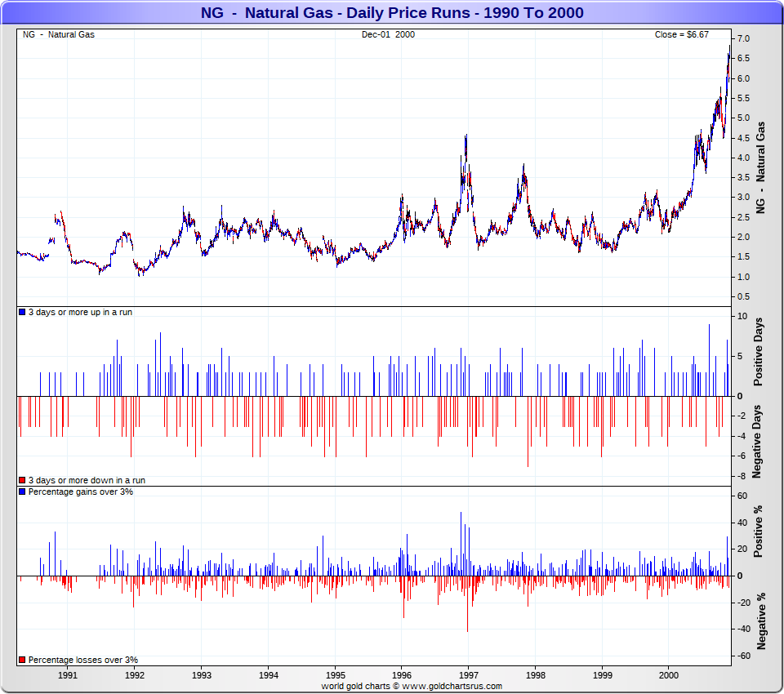The image size is (784, 694).
Task: Click the -60 value on the Negative % axis
Action: [743, 656]
